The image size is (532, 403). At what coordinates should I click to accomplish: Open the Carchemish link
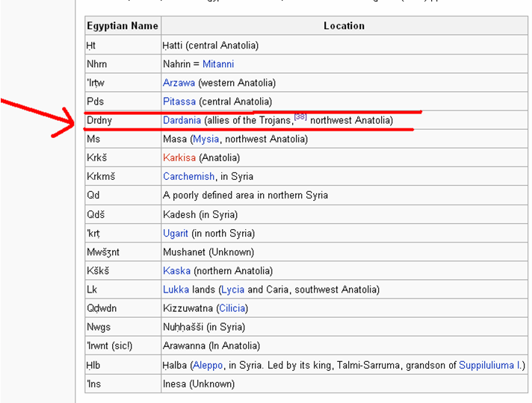tap(188, 176)
